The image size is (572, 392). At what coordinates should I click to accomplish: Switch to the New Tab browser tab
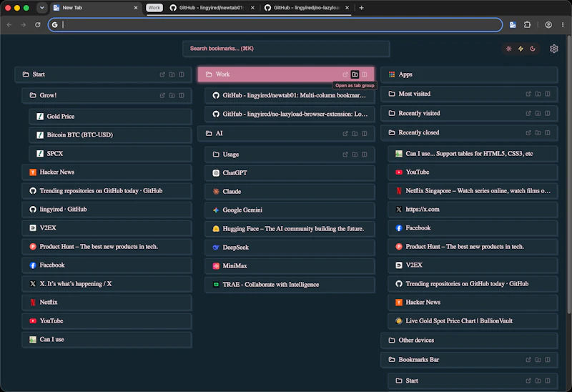pyautogui.click(x=96, y=8)
